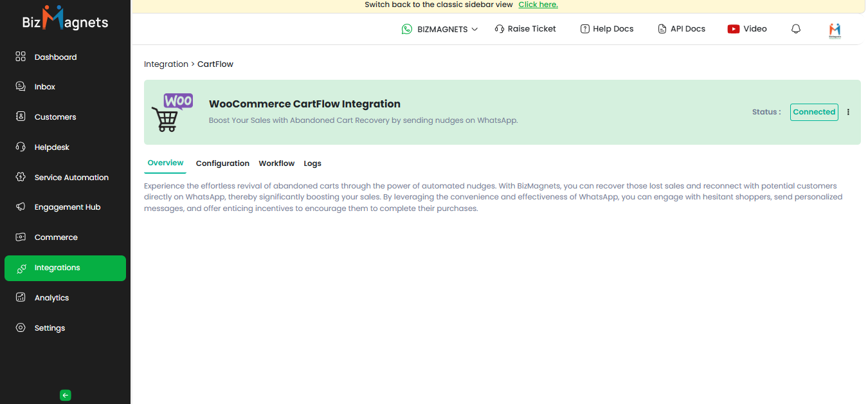Click the Raise Ticket button

tap(525, 29)
